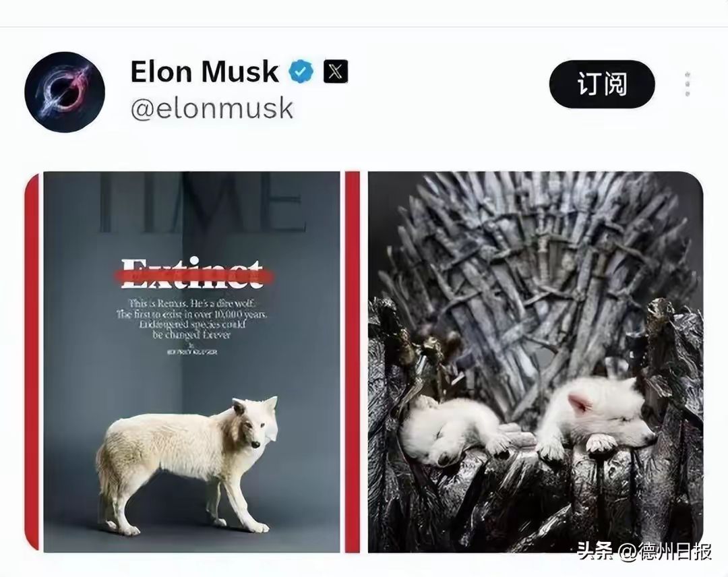Open the TIME magazine cover image
The image size is (728, 577).
[191, 362]
